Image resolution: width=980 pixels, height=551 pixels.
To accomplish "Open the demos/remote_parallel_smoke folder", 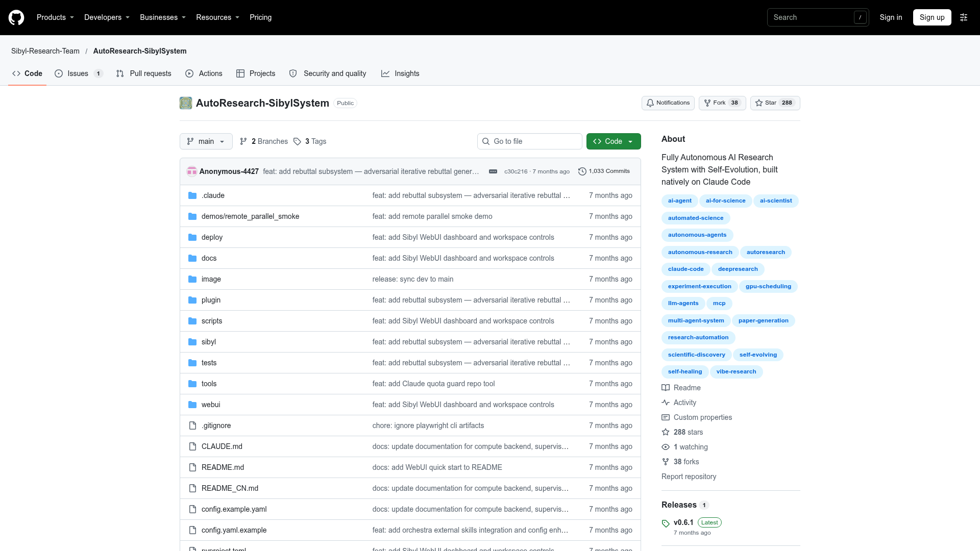I will pyautogui.click(x=250, y=216).
